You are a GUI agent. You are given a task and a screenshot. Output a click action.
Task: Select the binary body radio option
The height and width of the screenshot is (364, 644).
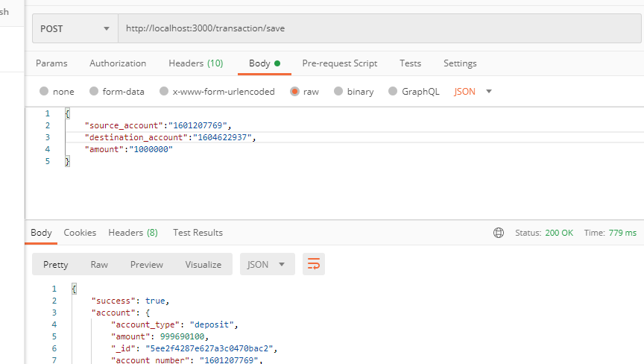[x=338, y=92]
